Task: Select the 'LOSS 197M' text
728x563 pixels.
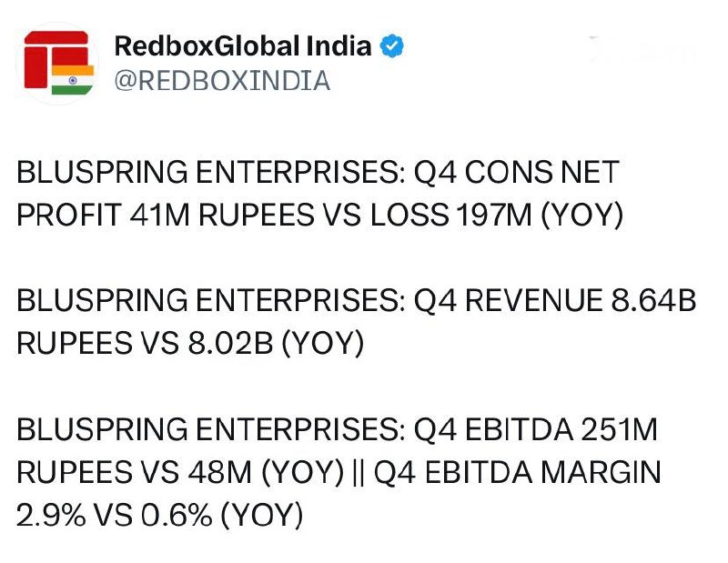Action: tap(450, 215)
